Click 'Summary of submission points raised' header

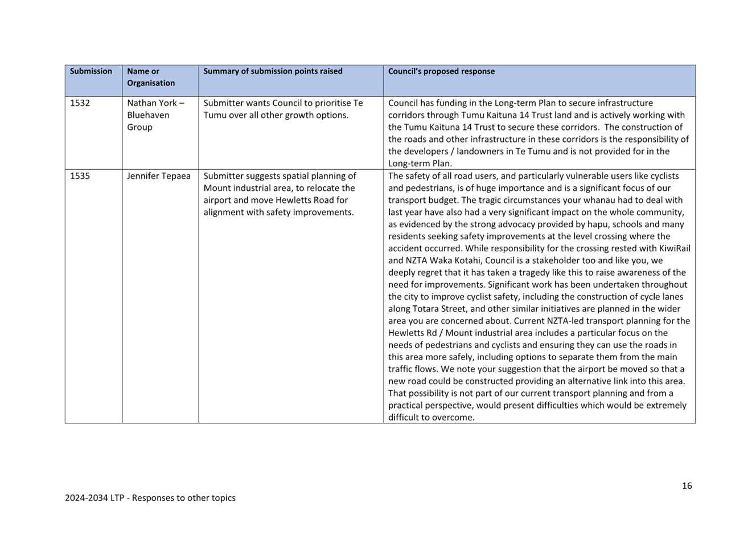click(273, 71)
